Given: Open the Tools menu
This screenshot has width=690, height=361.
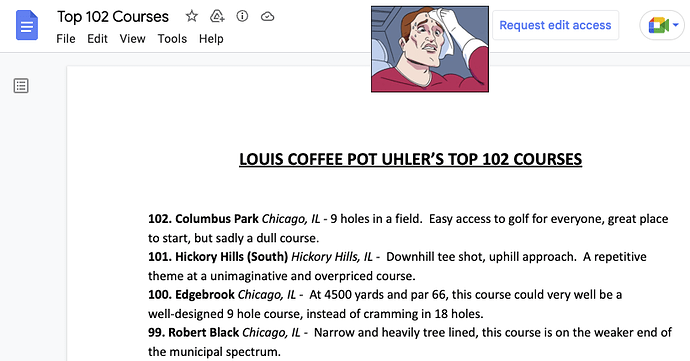Looking at the screenshot, I should tap(172, 39).
